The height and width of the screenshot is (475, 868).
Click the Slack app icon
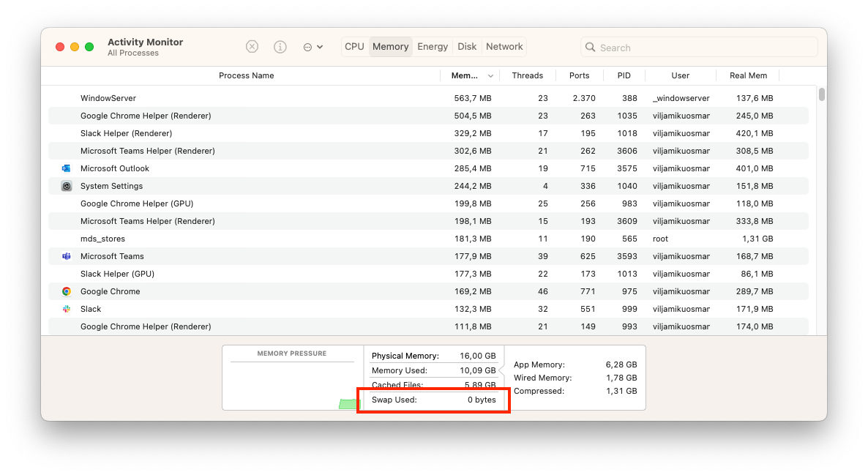click(67, 309)
